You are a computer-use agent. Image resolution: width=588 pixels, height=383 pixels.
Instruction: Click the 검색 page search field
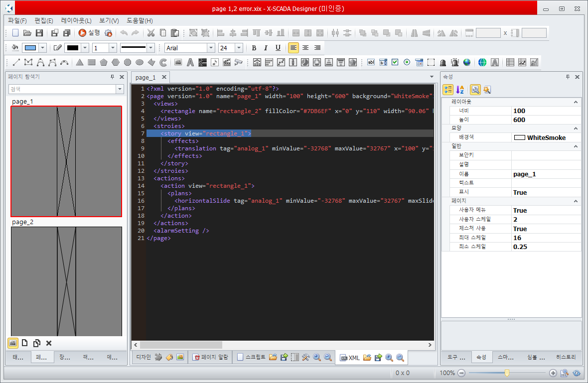tap(62, 89)
